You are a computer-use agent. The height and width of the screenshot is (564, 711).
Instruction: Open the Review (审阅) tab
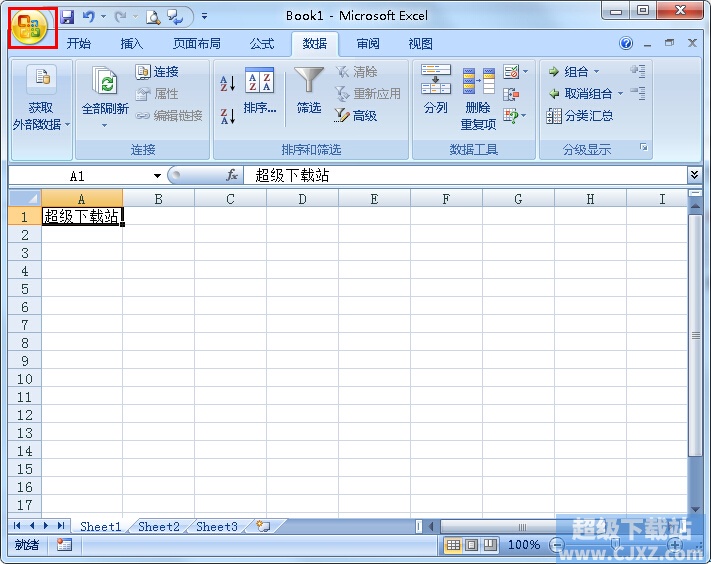[368, 44]
